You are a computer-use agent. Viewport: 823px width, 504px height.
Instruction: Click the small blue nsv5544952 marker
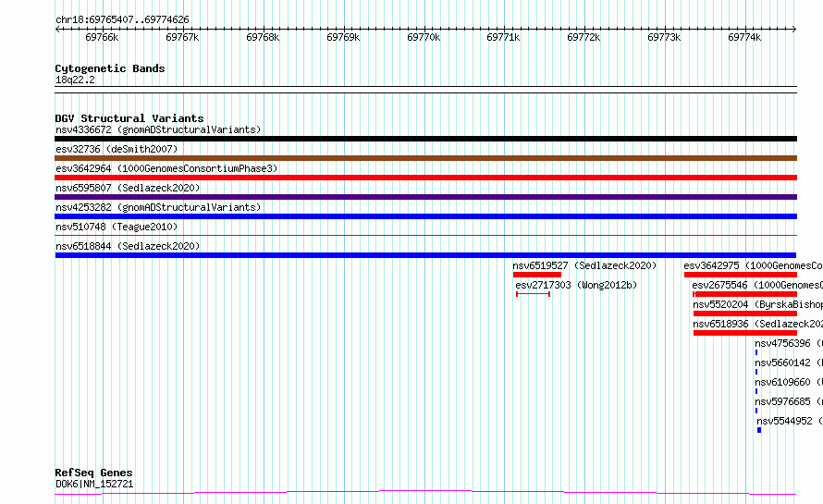(759, 430)
